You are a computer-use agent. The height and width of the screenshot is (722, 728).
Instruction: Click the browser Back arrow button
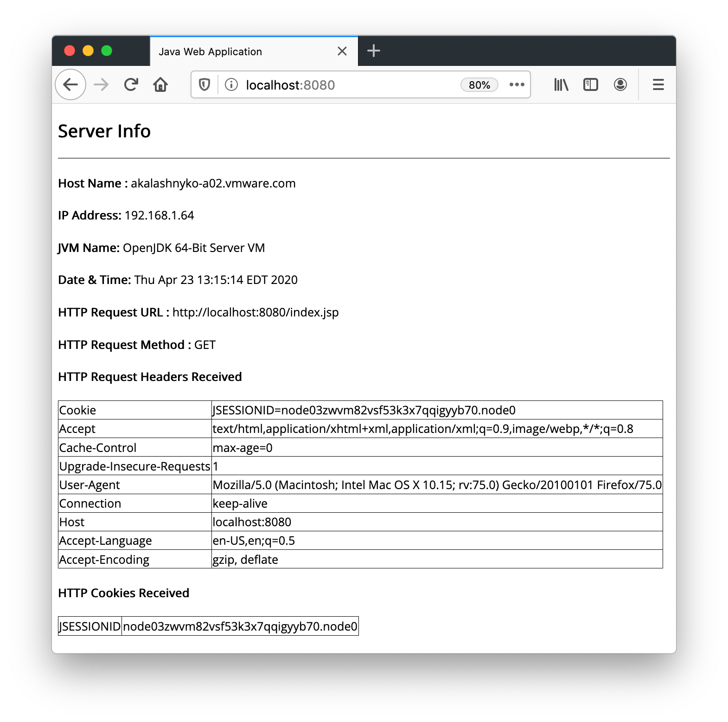[70, 84]
